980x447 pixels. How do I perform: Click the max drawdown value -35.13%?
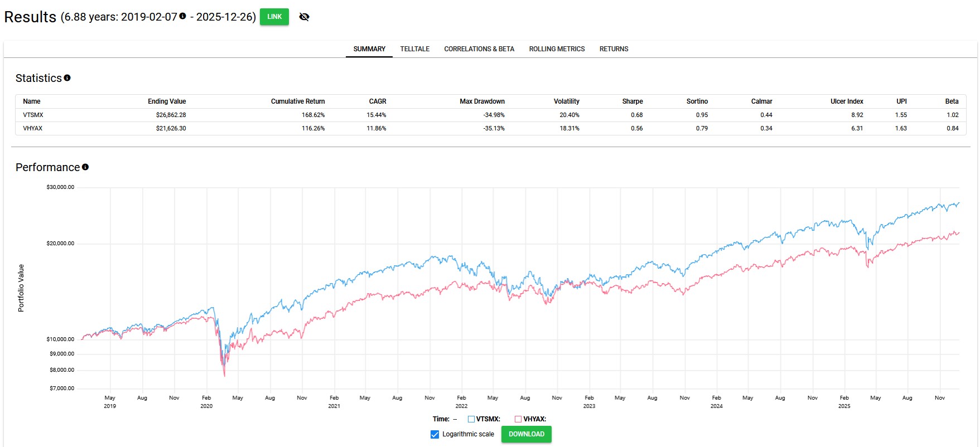[x=494, y=128]
